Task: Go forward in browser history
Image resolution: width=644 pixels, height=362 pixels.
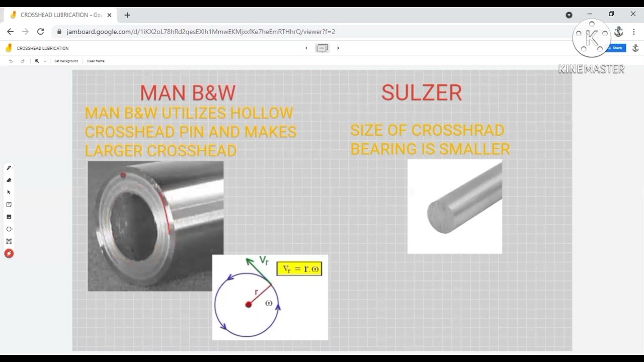Action: click(26, 32)
